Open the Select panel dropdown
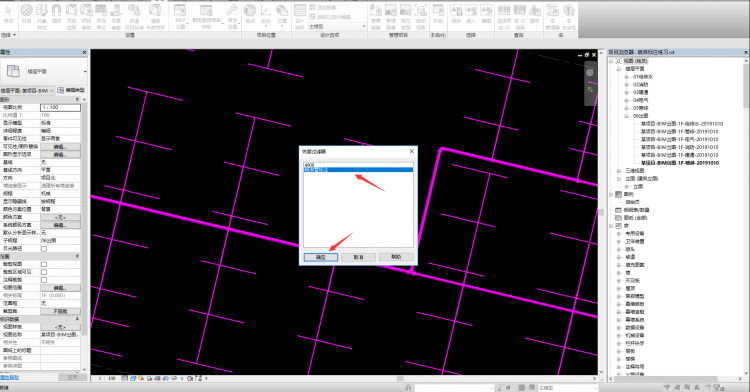 pos(9,35)
